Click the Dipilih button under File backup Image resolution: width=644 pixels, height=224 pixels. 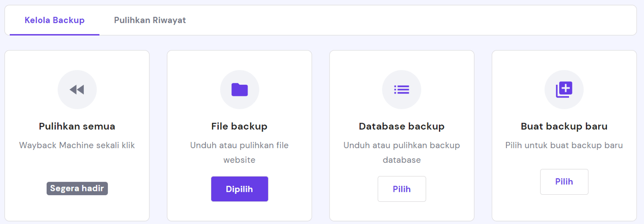click(x=239, y=189)
